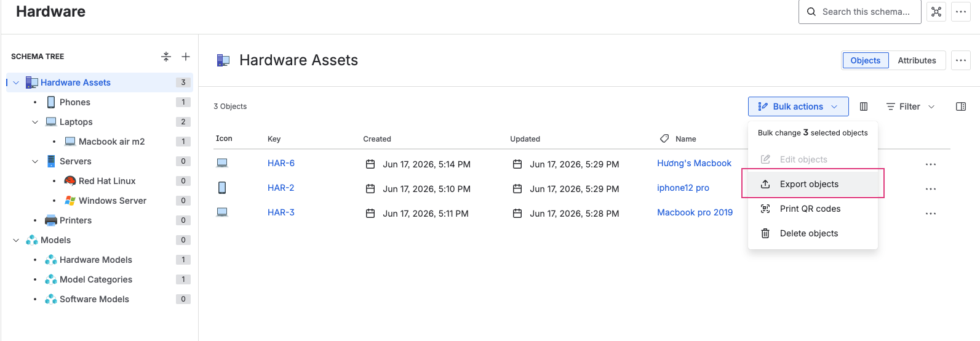Click search magnifier icon

[811, 12]
